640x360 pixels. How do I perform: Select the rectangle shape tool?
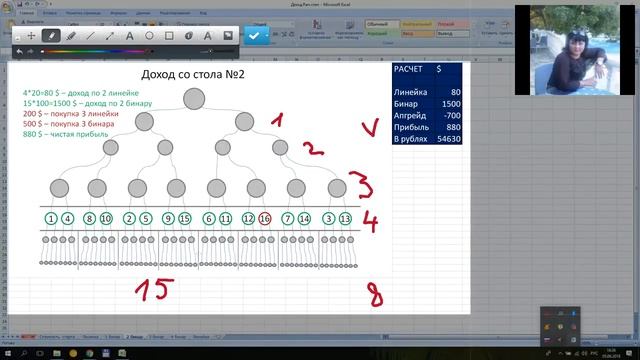click(169, 36)
